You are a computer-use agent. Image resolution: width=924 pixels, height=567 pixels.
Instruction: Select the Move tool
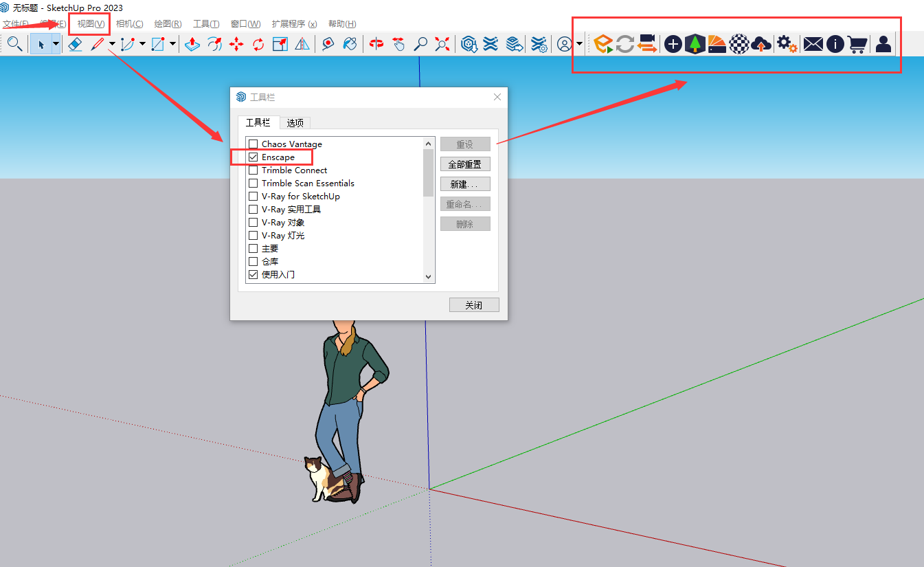click(236, 43)
